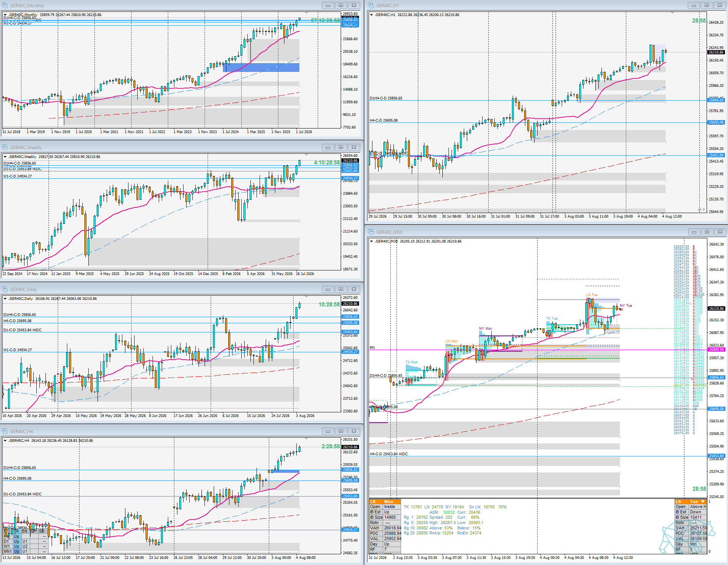The width and height of the screenshot is (728, 565).
Task: Minimize the GER40C M30 chart window
Action: point(694,232)
